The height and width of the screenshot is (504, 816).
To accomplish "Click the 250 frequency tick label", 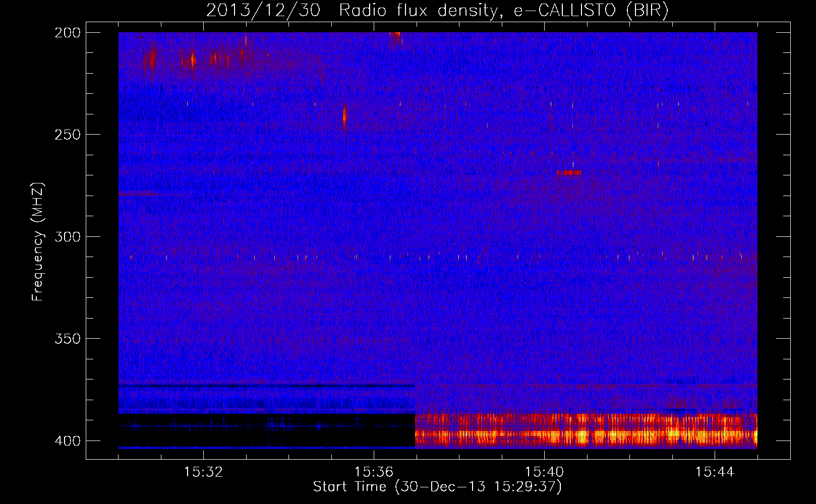I will [x=68, y=135].
